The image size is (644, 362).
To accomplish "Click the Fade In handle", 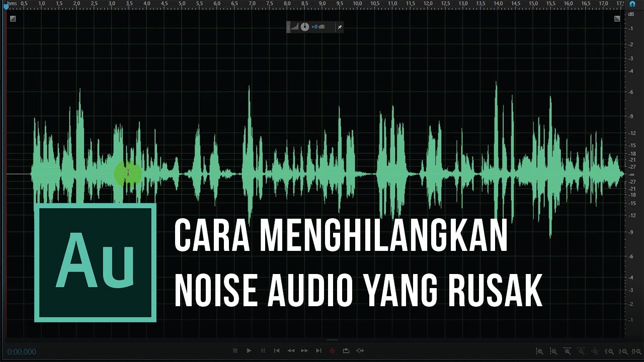I will click(x=13, y=19).
